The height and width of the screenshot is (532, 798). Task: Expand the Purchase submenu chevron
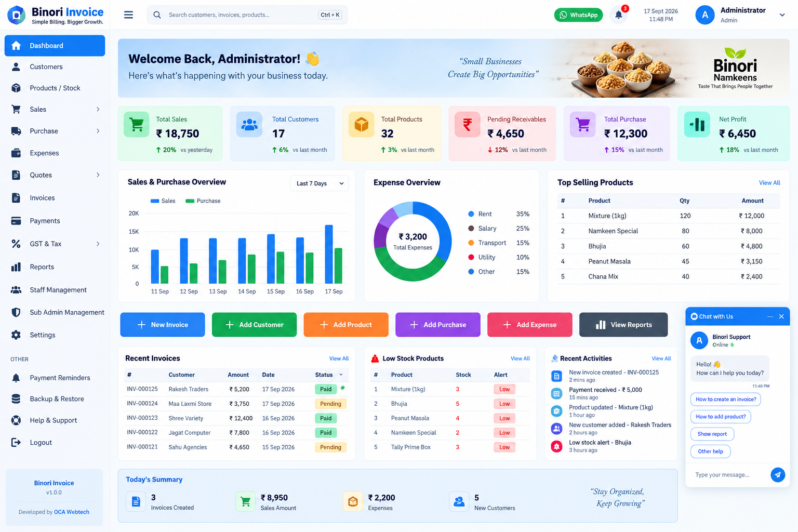(x=98, y=131)
